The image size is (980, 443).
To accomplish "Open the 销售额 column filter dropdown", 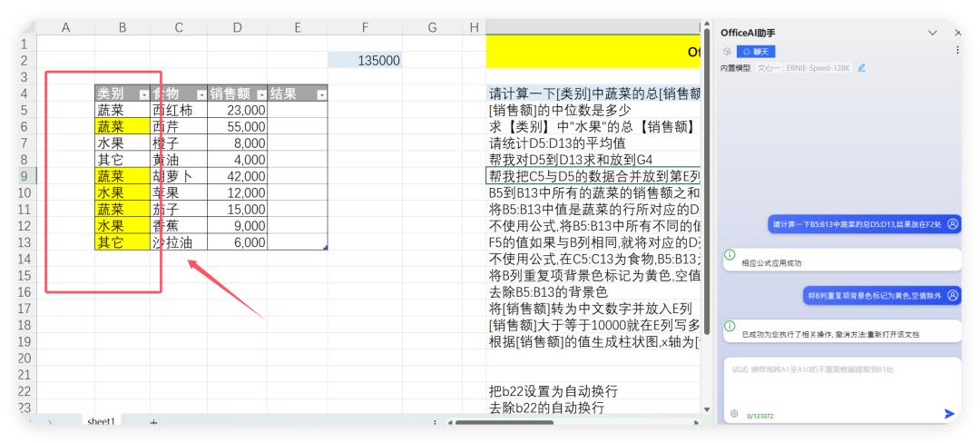I will [x=261, y=95].
